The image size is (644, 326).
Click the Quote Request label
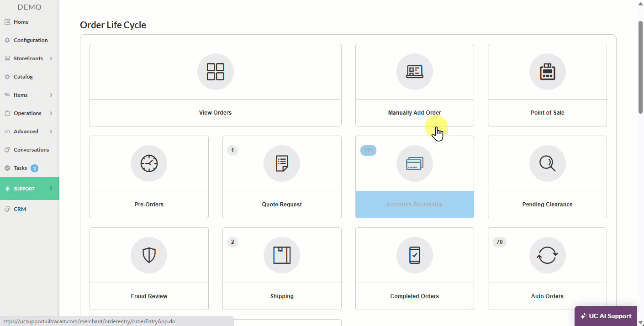tap(282, 205)
